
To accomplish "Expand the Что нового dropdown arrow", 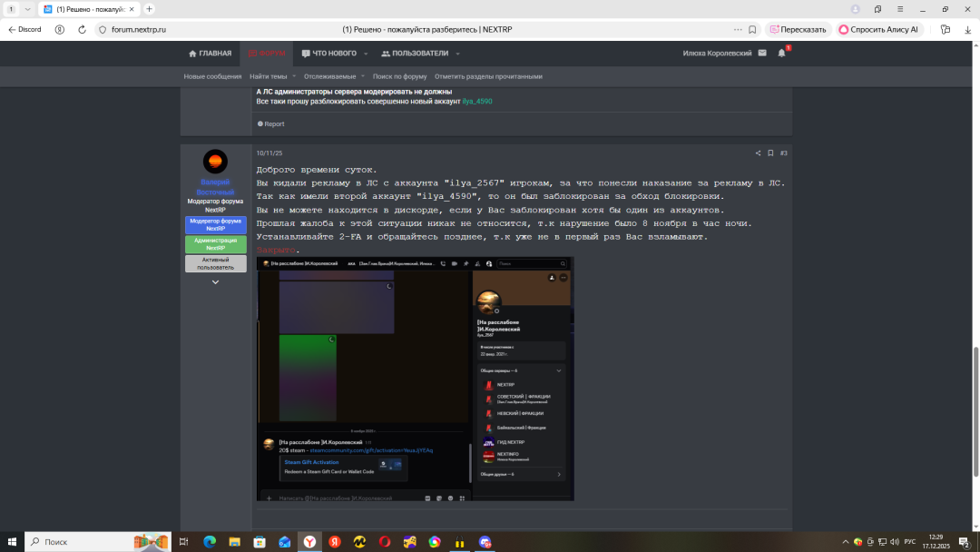I will (364, 54).
